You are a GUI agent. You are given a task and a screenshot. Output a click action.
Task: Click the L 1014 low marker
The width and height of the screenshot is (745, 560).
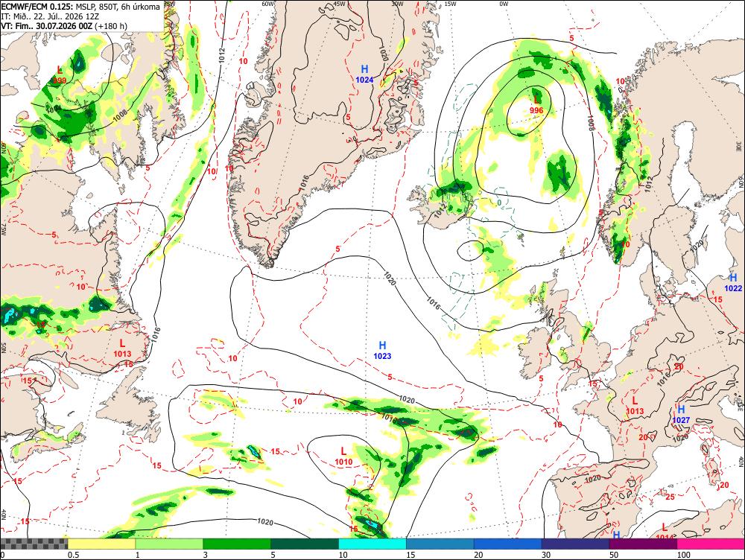(665, 532)
